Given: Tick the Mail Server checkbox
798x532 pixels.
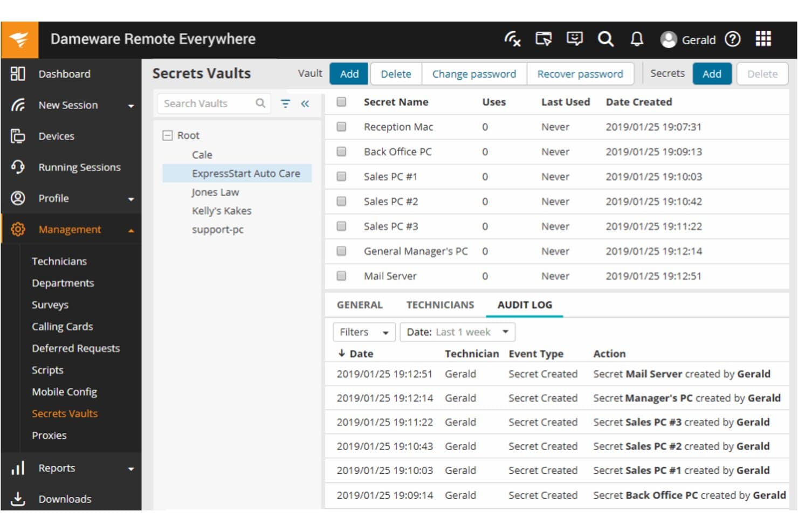Looking at the screenshot, I should point(341,275).
